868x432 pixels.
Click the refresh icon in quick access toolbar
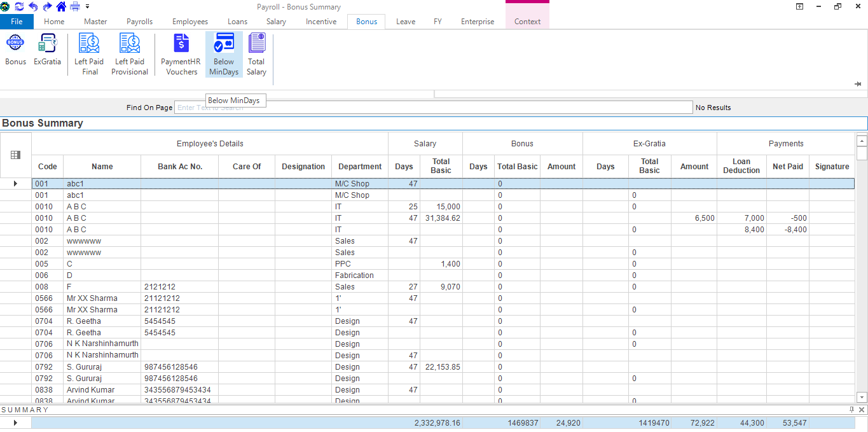pyautogui.click(x=18, y=6)
